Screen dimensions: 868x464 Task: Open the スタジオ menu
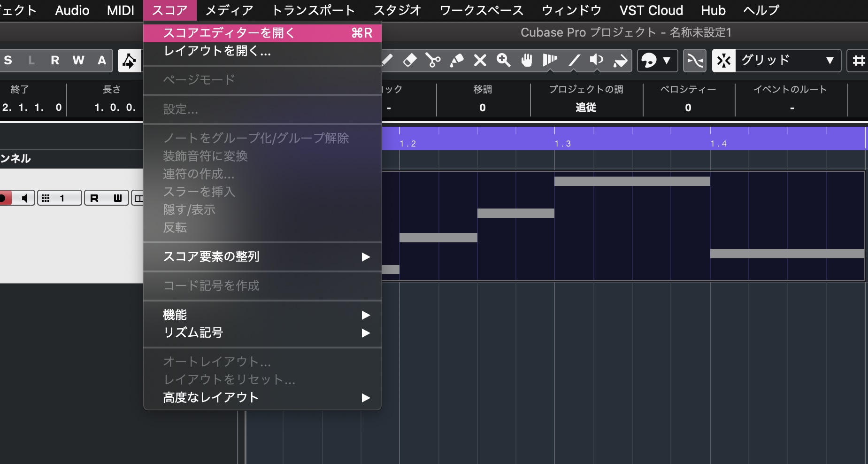tap(397, 10)
